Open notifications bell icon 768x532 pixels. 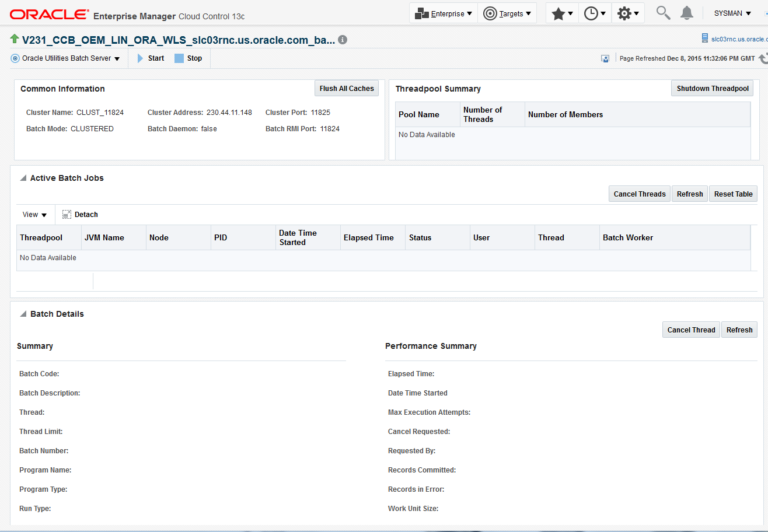pos(687,13)
